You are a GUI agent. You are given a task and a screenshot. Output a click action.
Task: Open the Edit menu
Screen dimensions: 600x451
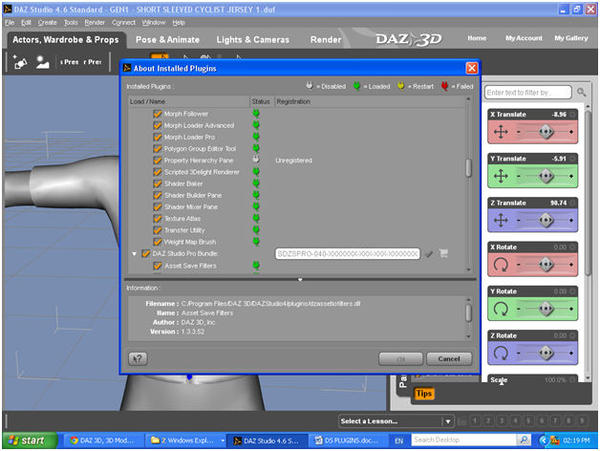tap(26, 23)
